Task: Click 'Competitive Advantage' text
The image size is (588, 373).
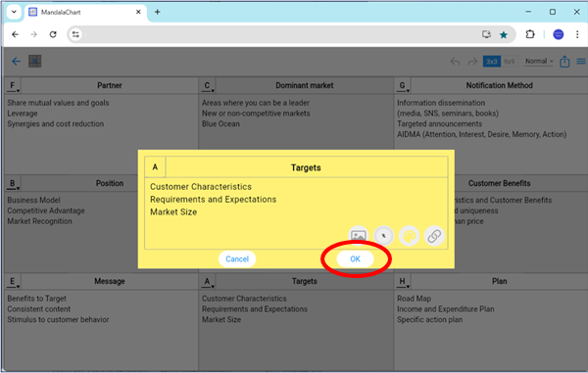Action: [46, 210]
